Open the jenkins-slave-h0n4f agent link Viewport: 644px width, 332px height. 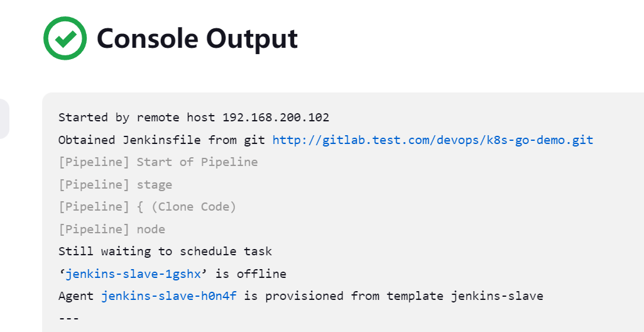coord(169,296)
